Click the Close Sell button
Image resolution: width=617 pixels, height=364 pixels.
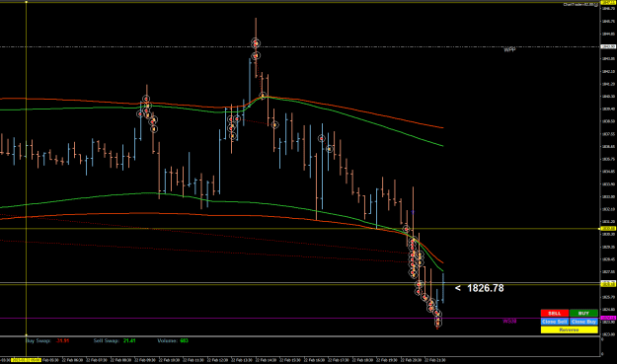(x=555, y=322)
